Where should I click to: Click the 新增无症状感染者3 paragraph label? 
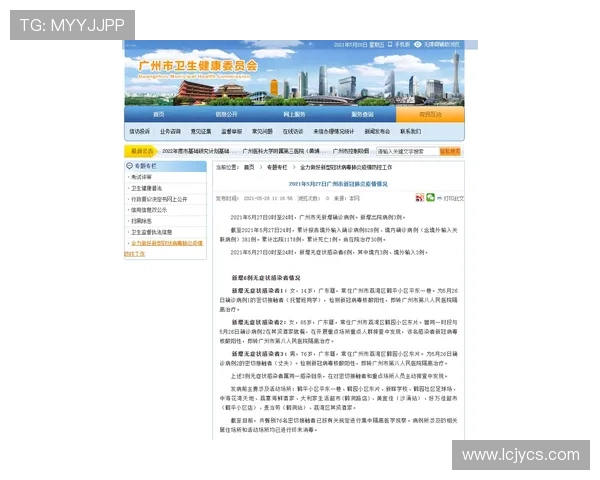259,354
